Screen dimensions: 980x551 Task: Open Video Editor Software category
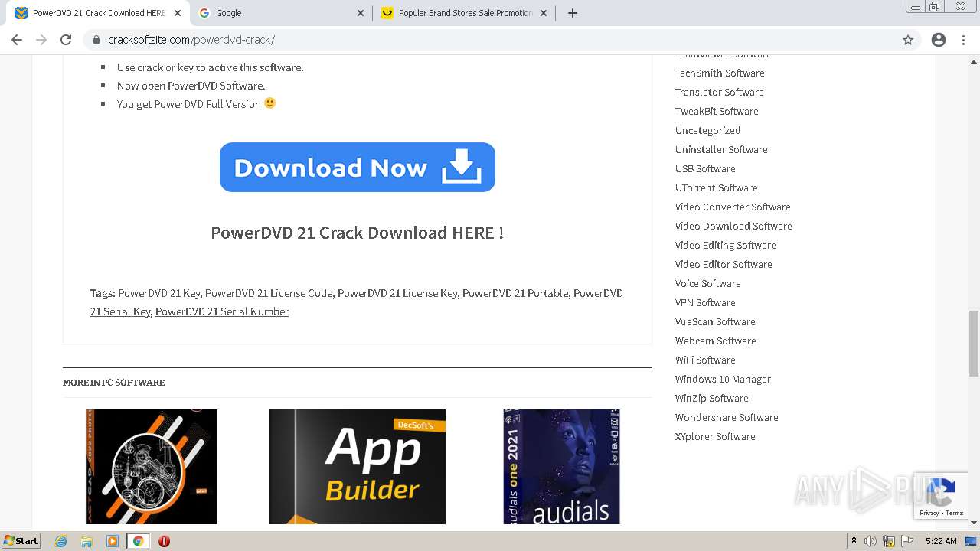724,264
